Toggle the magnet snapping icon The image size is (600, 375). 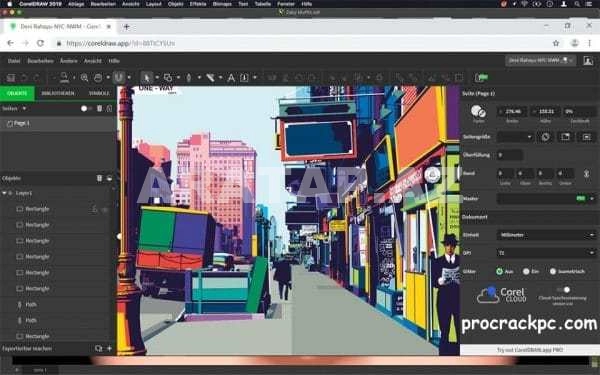(x=119, y=78)
